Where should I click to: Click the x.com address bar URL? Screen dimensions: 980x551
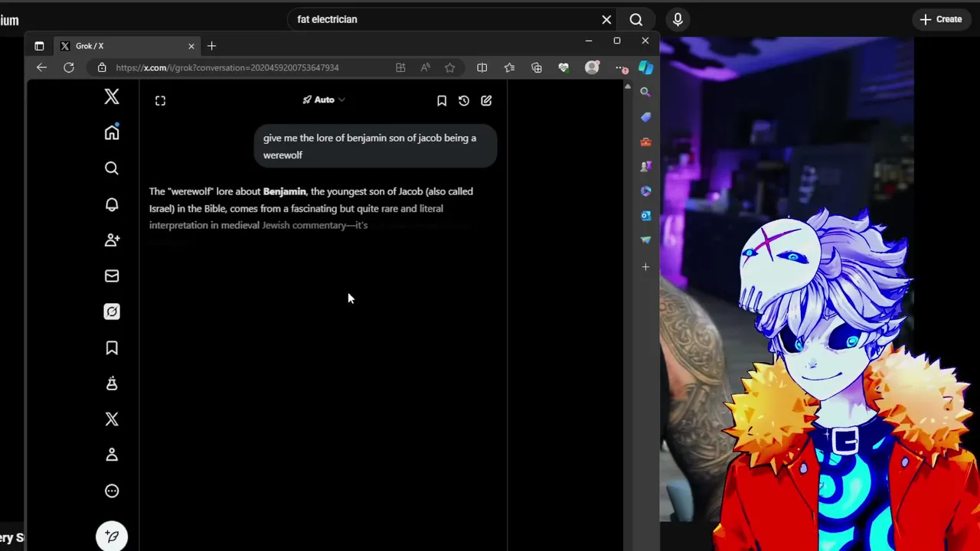click(227, 67)
